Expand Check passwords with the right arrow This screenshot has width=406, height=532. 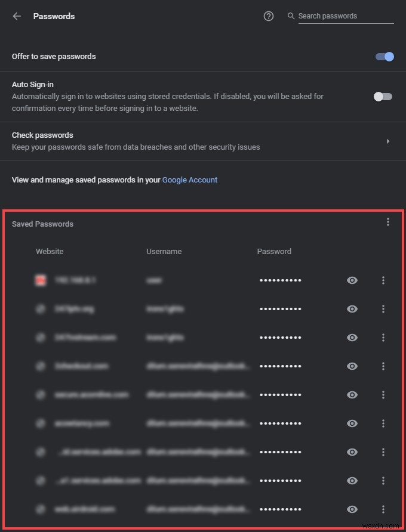point(388,141)
